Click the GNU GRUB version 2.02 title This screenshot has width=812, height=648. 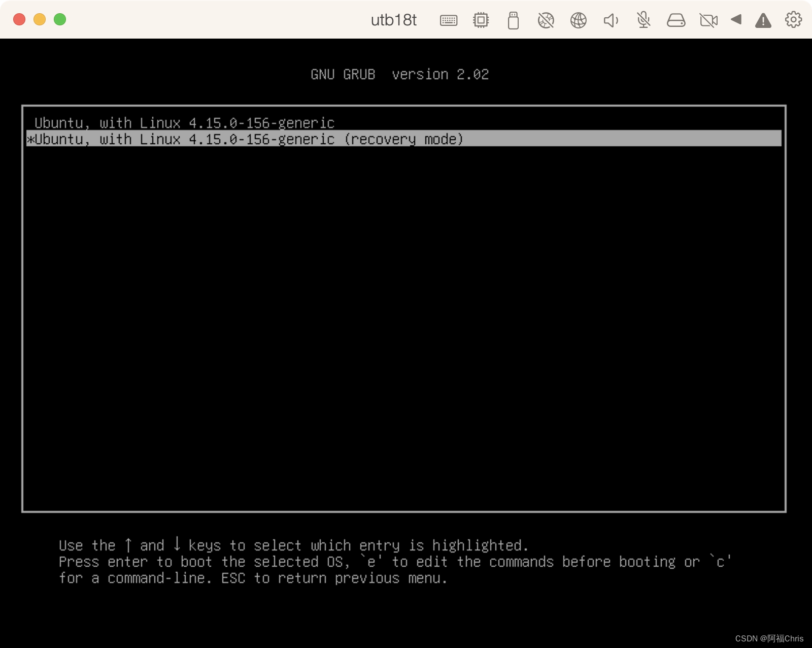point(400,75)
